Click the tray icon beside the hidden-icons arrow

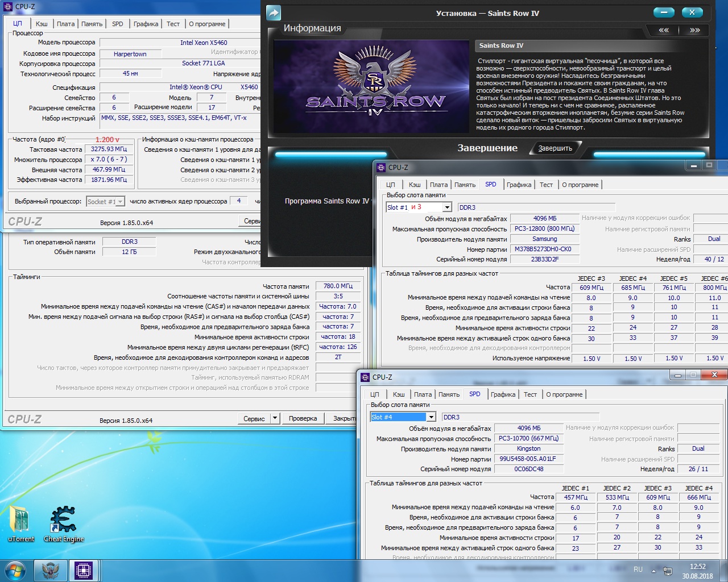pyautogui.click(x=667, y=571)
